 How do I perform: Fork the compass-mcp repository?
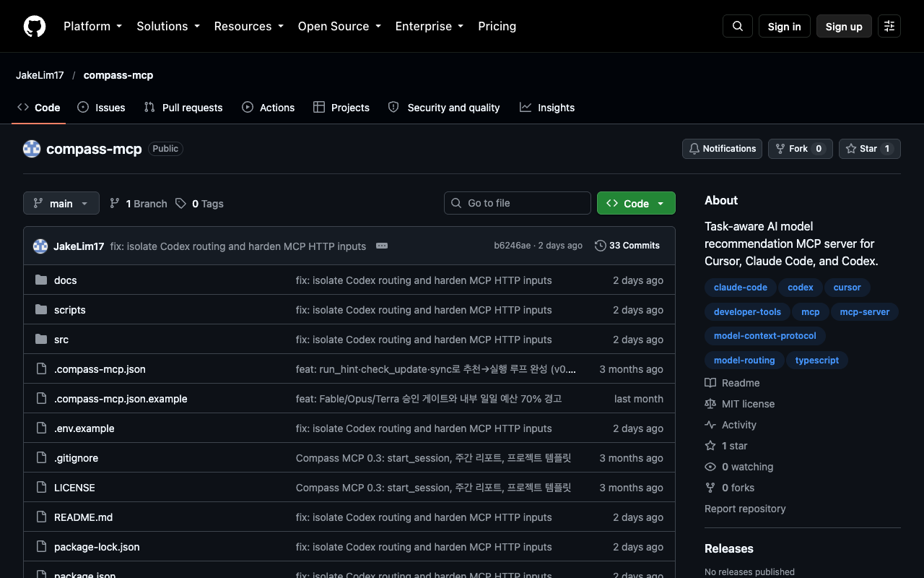pyautogui.click(x=801, y=149)
